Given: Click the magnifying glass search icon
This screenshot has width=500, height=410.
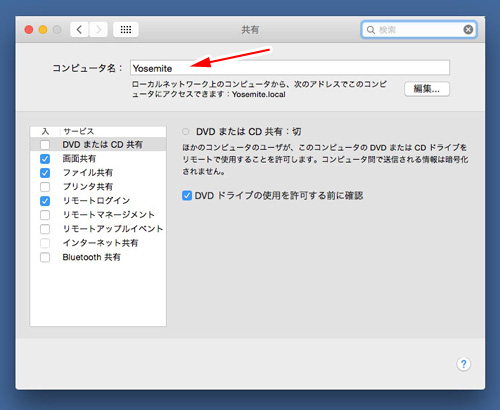Looking at the screenshot, I should 371,30.
